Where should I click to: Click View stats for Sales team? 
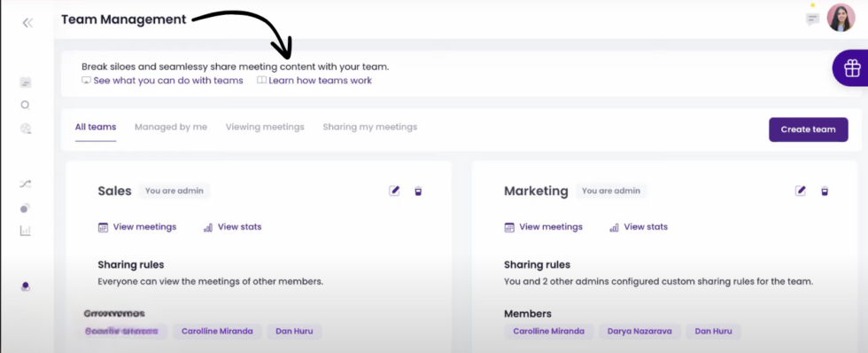click(232, 227)
